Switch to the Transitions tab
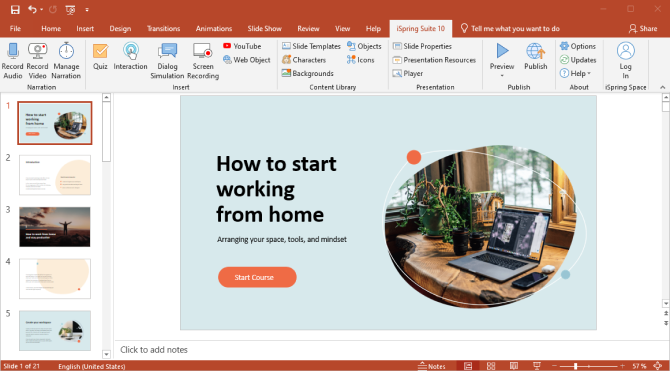Viewport: 670px width, 371px height. coord(163,29)
